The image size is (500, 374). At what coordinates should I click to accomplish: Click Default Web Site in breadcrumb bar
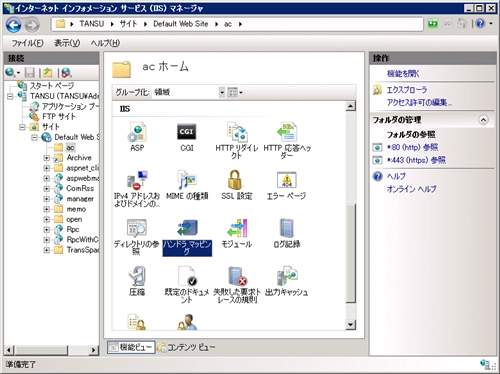181,24
